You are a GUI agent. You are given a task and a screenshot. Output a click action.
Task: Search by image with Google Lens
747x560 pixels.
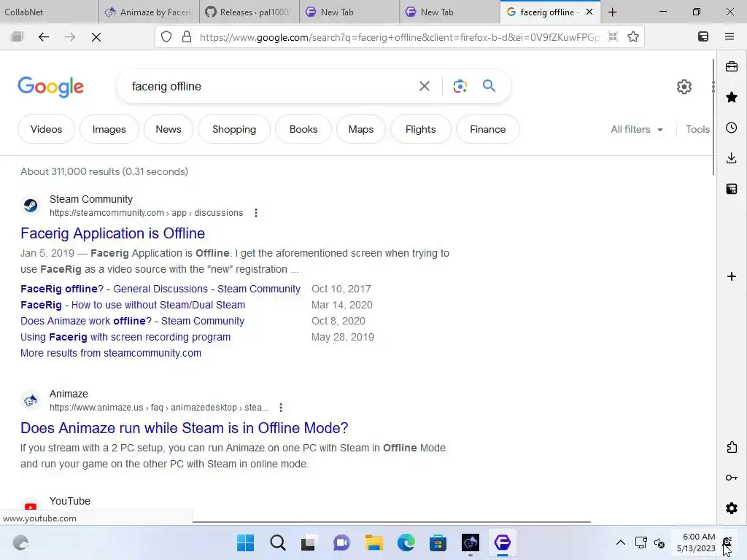point(460,86)
